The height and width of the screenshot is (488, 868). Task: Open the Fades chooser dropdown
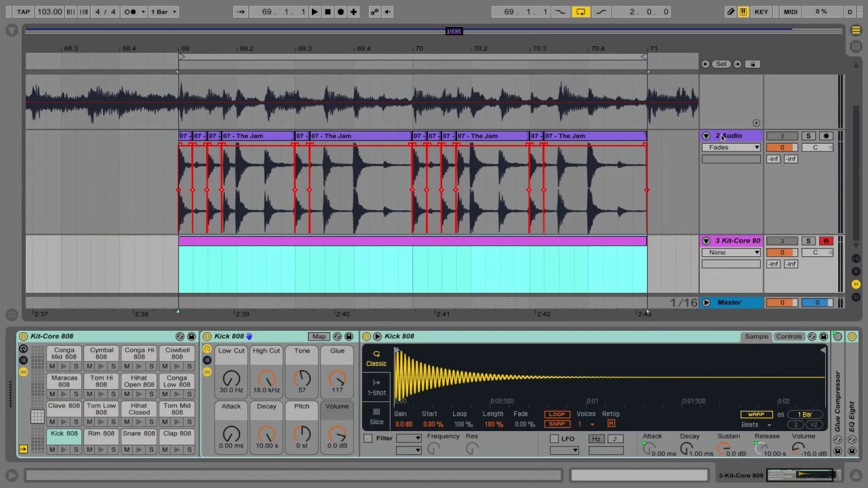pyautogui.click(x=731, y=147)
